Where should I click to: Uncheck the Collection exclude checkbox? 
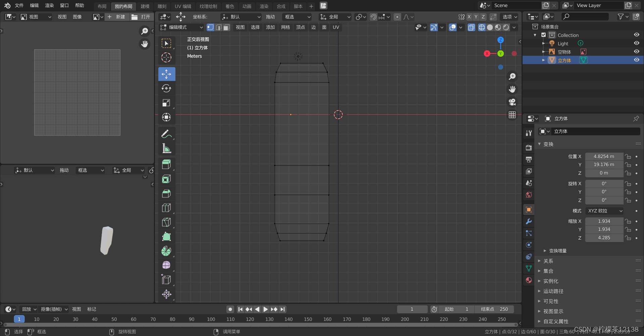pyautogui.click(x=544, y=35)
